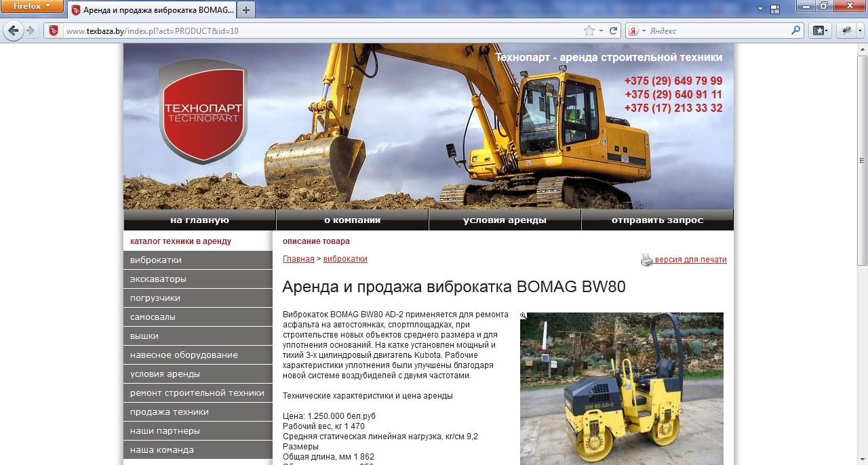
Task: Click the phone number +375 (17) 213 33 32
Action: click(x=673, y=108)
